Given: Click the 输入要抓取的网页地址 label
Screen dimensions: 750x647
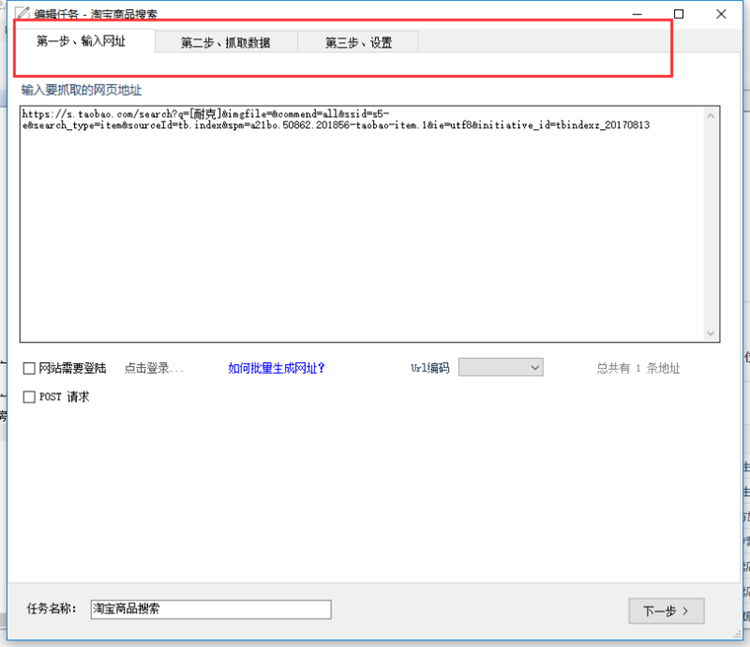Looking at the screenshot, I should pos(81,90).
